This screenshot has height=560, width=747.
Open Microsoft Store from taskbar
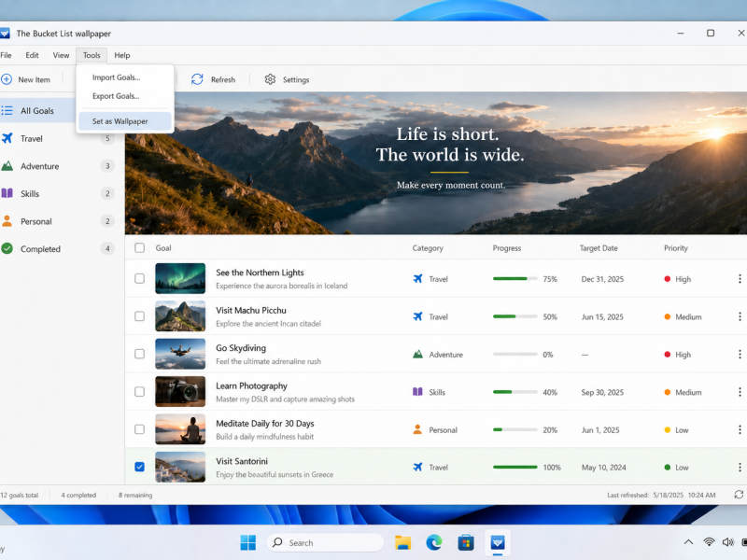465,542
